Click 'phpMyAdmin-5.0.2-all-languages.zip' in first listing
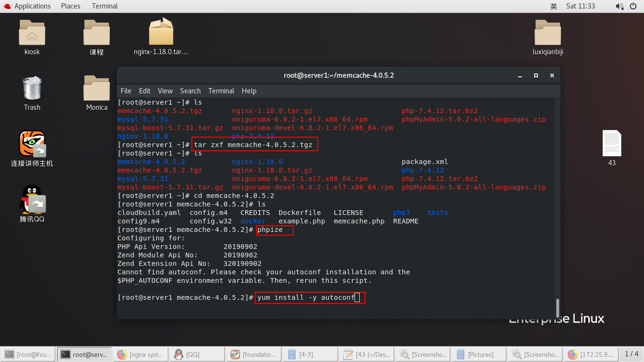The height and width of the screenshot is (362, 644). (474, 119)
